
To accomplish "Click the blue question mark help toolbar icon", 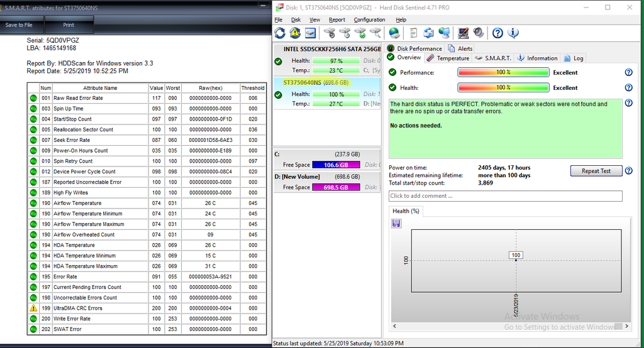I will pyautogui.click(x=497, y=33).
